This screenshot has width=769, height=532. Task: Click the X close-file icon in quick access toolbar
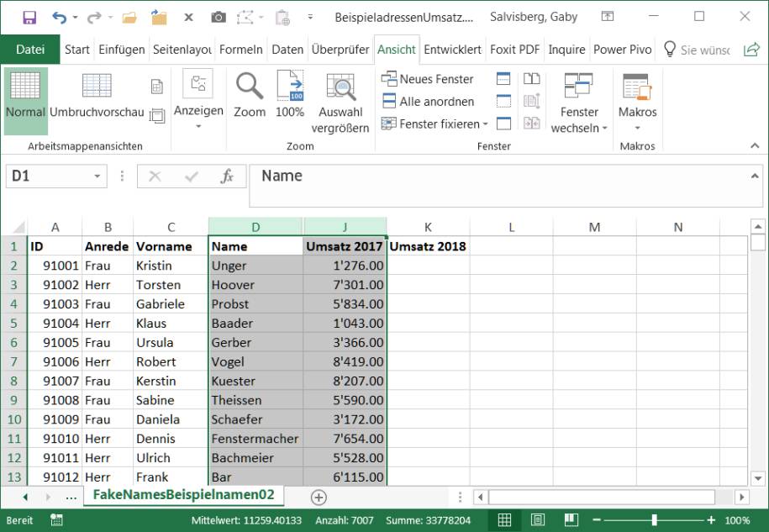pyautogui.click(x=188, y=18)
